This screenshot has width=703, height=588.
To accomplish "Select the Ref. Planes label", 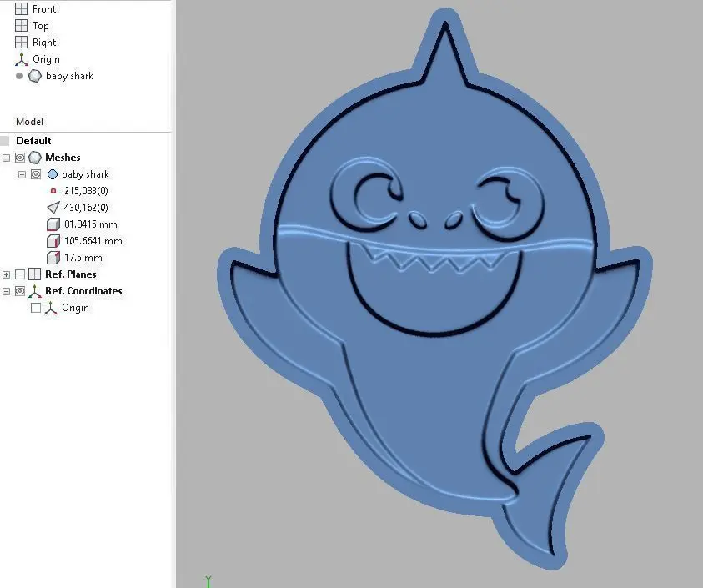I will click(x=70, y=274).
